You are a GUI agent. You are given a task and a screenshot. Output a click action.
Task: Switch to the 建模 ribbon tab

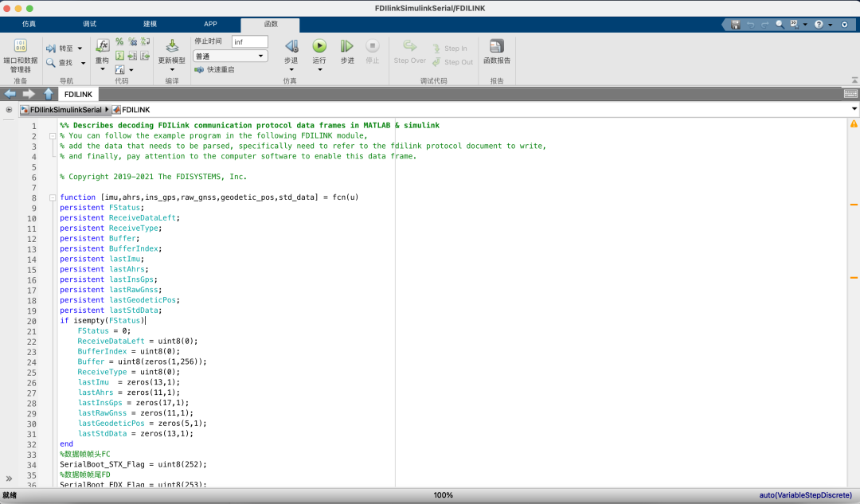pos(150,25)
